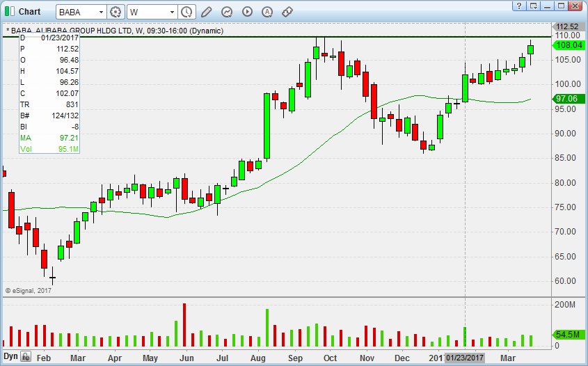Toggle the lock icon beside Dyn
This screenshot has height=366, width=588.
click(x=26, y=356)
